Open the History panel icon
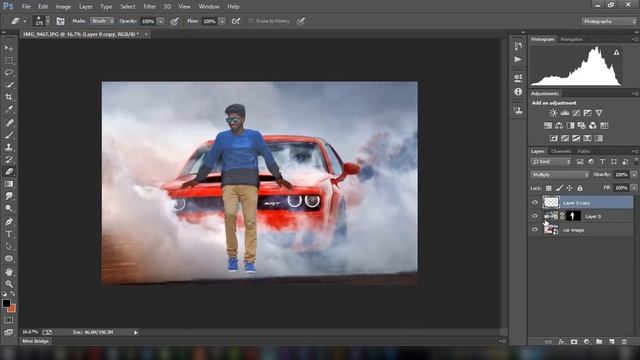 point(518,46)
